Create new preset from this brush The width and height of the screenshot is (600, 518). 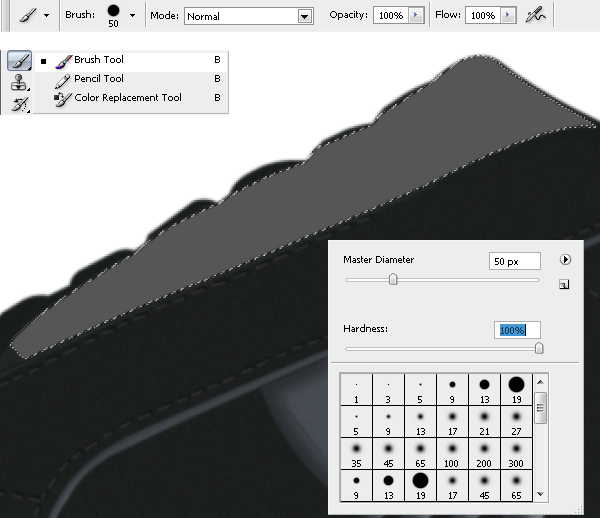click(x=564, y=284)
